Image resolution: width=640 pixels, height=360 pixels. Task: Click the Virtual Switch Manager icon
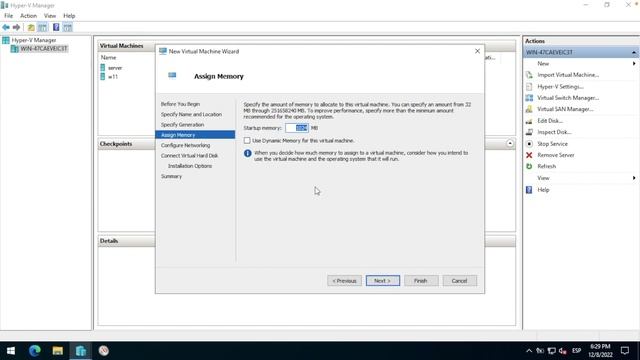coord(529,98)
